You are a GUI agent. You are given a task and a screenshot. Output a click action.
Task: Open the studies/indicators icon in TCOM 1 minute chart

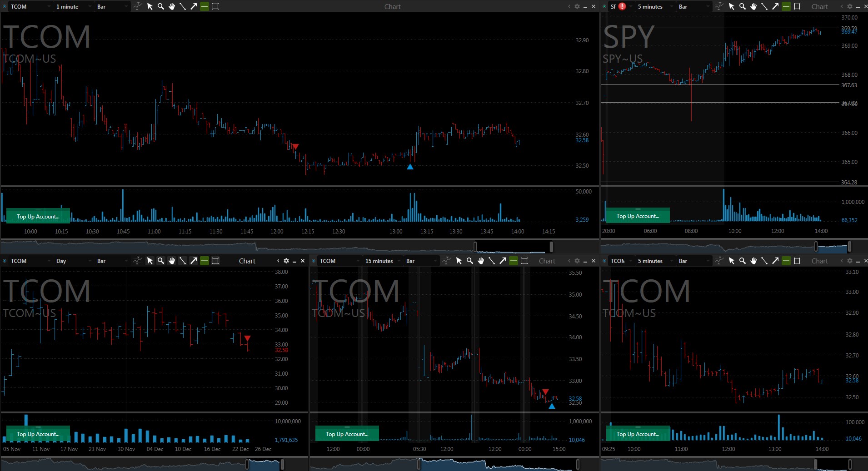(138, 6)
